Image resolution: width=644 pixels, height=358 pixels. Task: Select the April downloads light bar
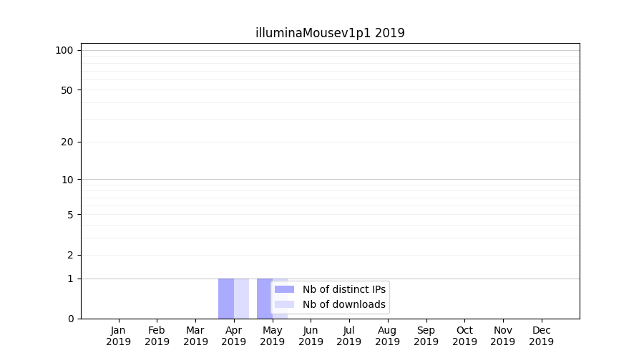tap(242, 299)
